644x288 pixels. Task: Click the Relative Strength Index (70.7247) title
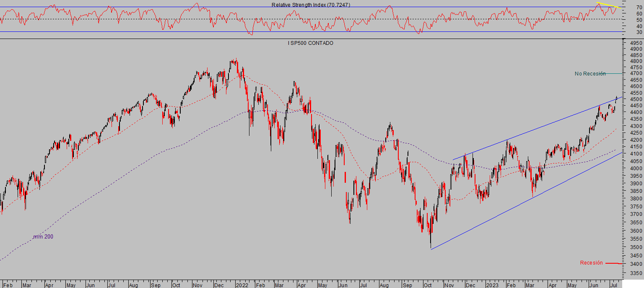coord(311,5)
